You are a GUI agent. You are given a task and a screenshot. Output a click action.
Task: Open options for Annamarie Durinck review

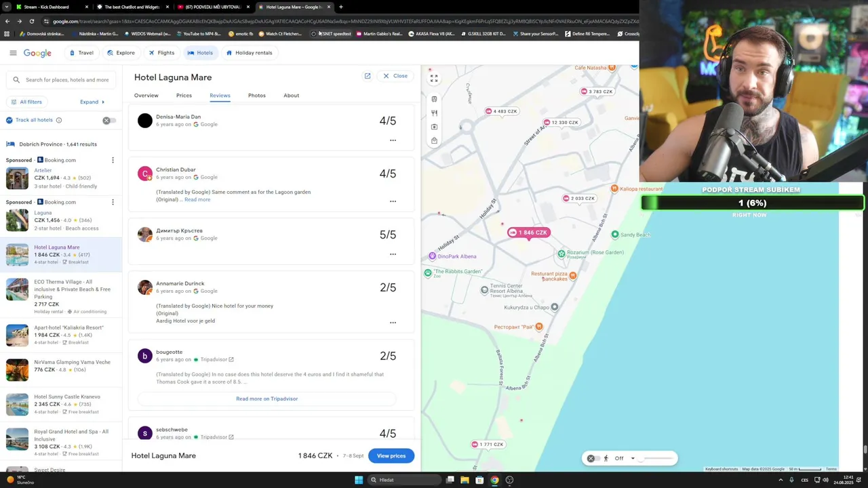click(x=393, y=323)
